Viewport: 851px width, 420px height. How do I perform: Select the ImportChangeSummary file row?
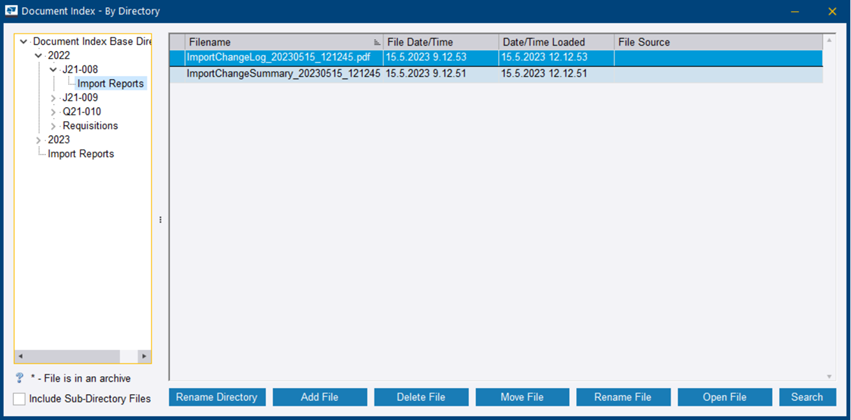(x=283, y=74)
